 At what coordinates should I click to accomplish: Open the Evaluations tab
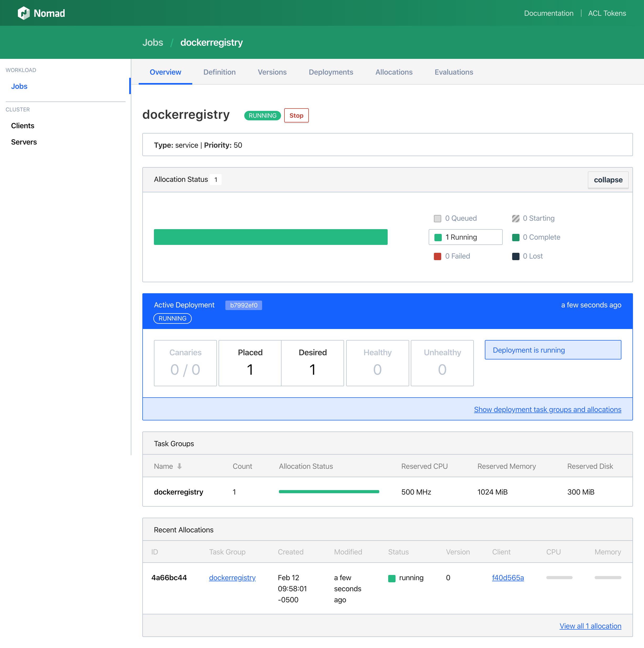(454, 72)
